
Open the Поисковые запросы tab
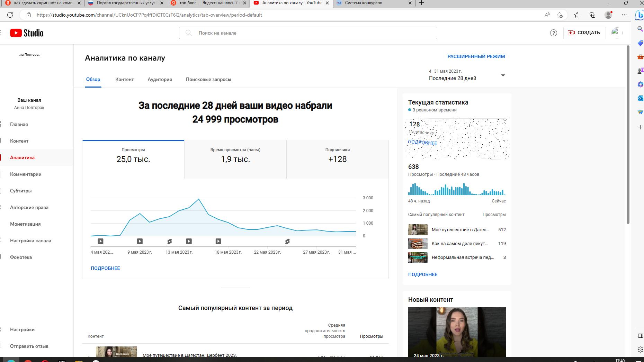[x=208, y=79]
